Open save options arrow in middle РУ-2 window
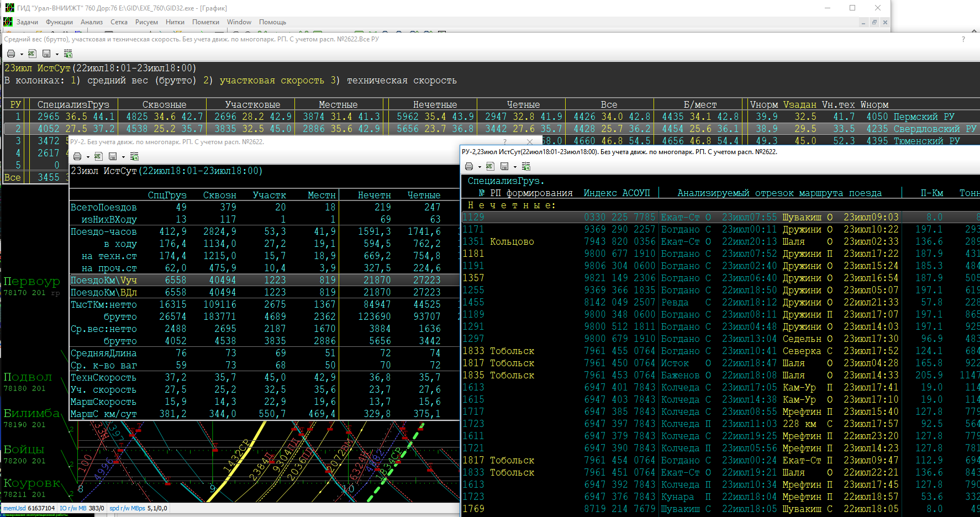 pos(123,157)
